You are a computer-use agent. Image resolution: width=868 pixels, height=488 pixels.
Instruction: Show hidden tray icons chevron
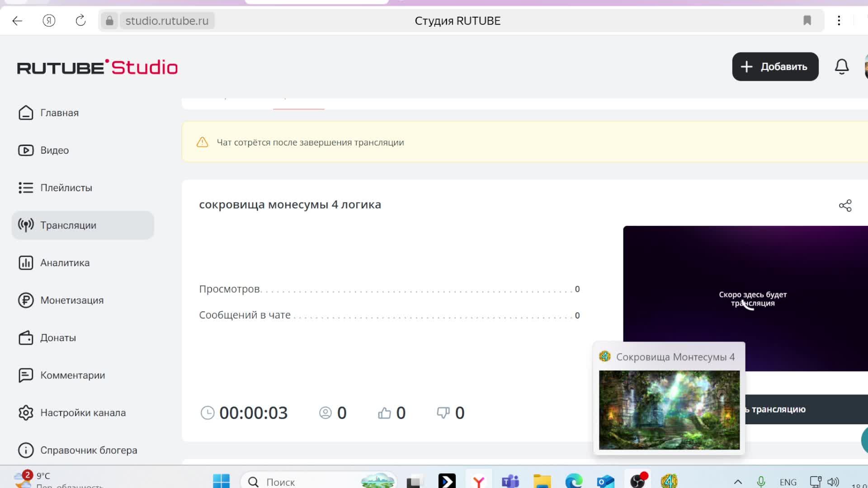[738, 482]
